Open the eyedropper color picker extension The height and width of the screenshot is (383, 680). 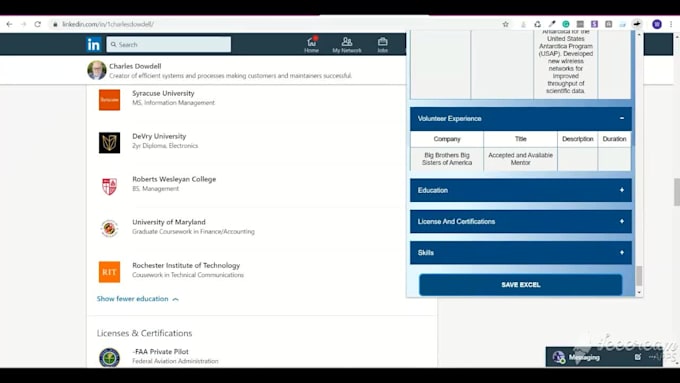pyautogui.click(x=552, y=24)
